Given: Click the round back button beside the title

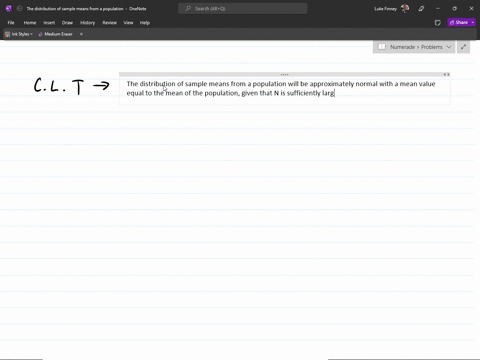Looking at the screenshot, I should [x=19, y=9].
